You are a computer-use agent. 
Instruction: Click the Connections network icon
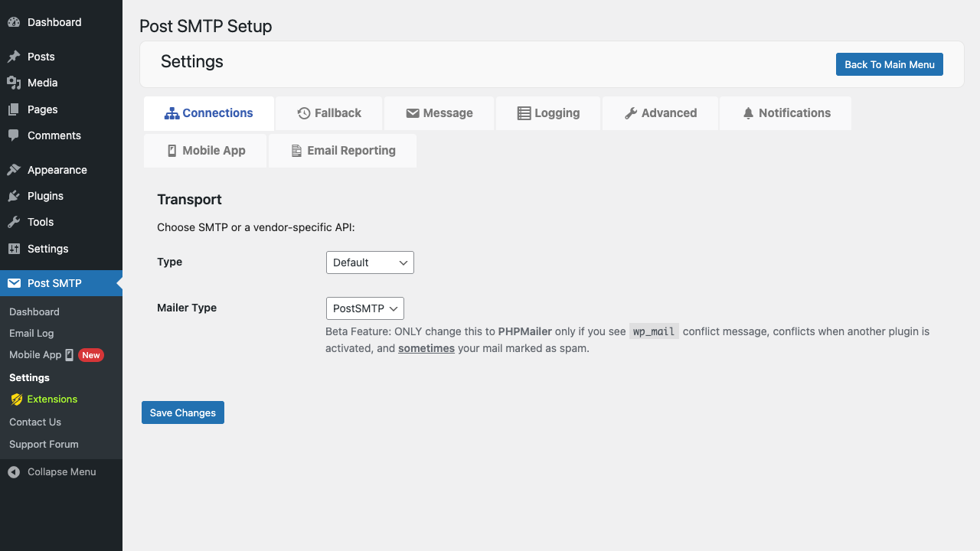pyautogui.click(x=171, y=113)
